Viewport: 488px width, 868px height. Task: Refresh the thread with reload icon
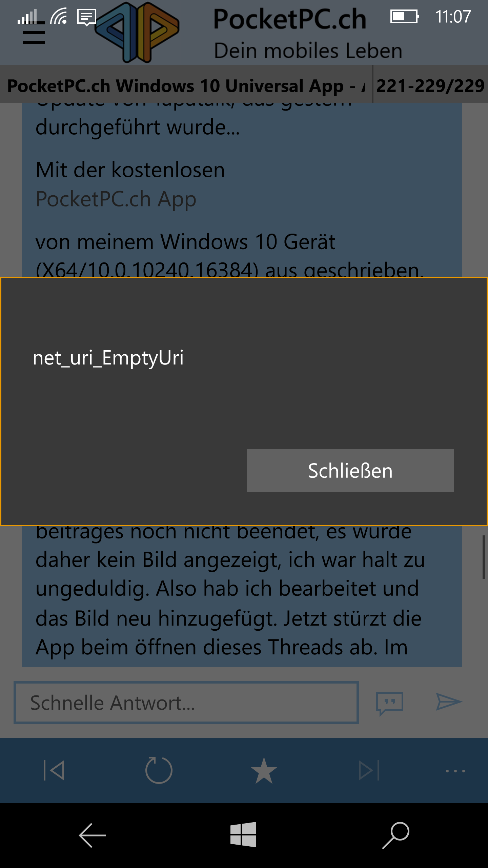pos(159,770)
